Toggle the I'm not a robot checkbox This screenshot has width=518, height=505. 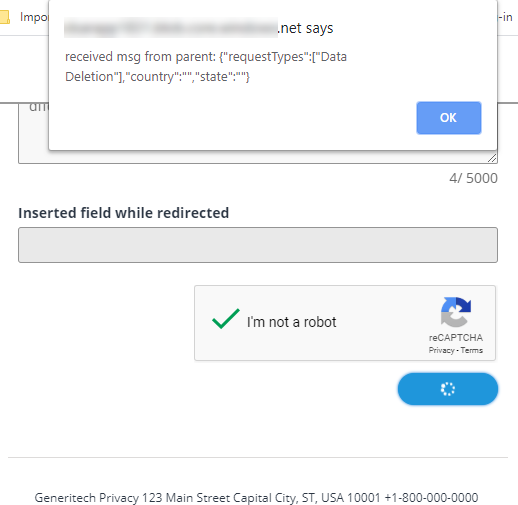point(226,319)
